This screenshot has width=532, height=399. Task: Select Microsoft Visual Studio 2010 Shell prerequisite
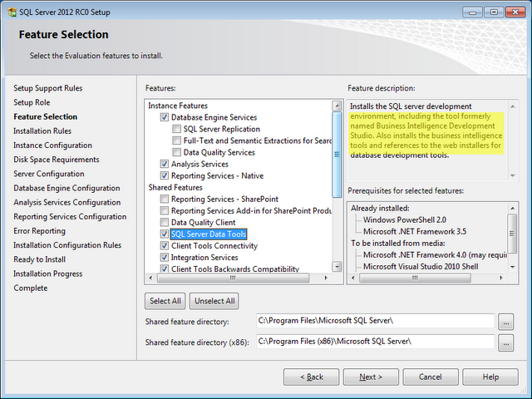tap(421, 266)
